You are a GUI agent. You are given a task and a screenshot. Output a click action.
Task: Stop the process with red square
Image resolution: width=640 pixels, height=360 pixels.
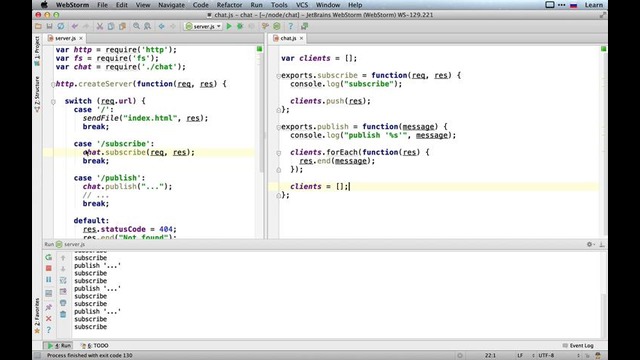[49, 268]
